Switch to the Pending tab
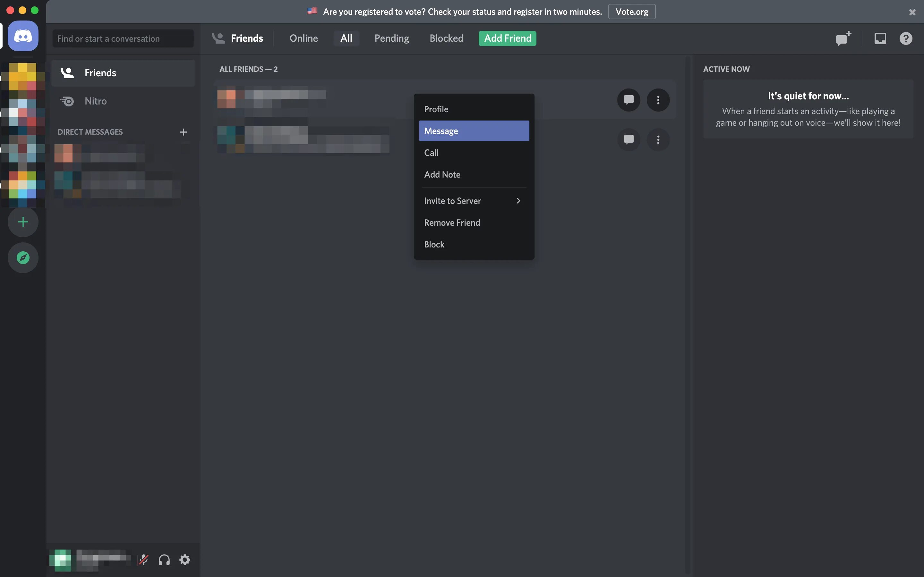 [391, 38]
